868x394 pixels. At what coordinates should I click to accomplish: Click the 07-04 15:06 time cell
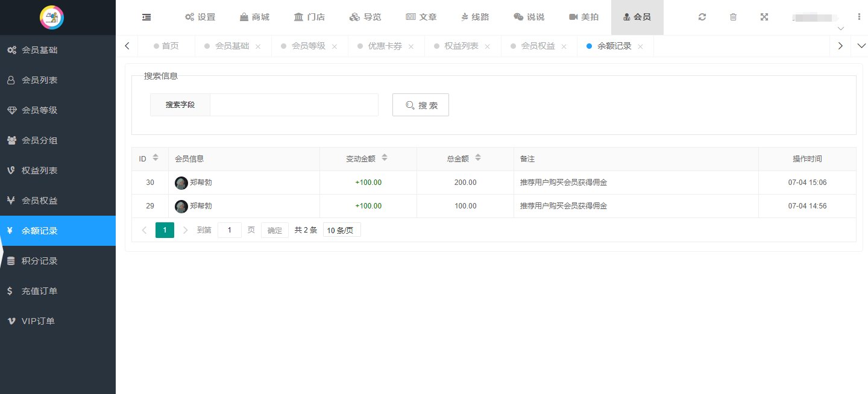click(807, 183)
